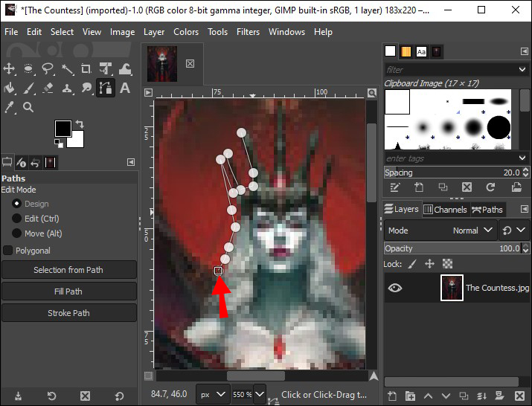Hide The Countess.jpg layer with eye icon

(395, 288)
